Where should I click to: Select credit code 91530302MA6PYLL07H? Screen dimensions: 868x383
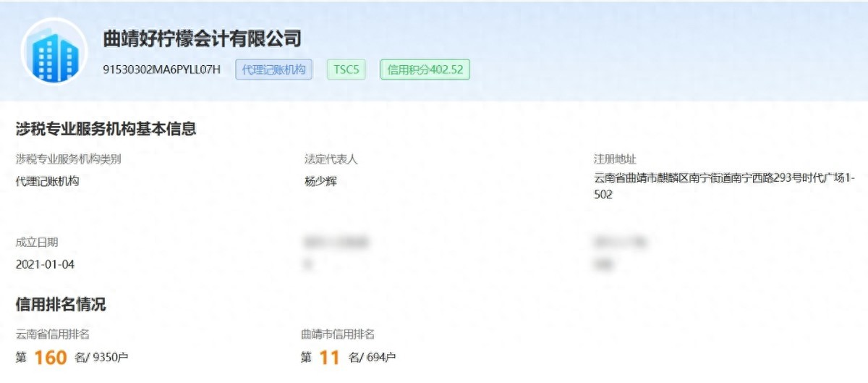pyautogui.click(x=162, y=70)
